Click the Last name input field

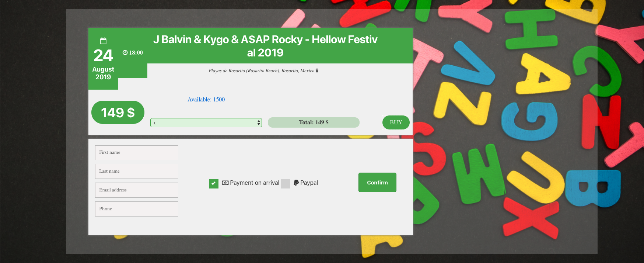click(137, 171)
